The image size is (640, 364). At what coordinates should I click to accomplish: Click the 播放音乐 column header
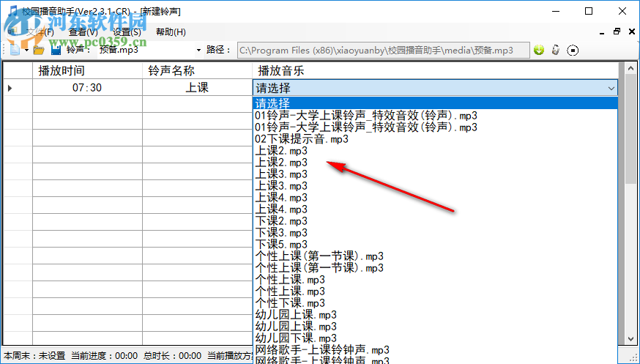pyautogui.click(x=435, y=70)
